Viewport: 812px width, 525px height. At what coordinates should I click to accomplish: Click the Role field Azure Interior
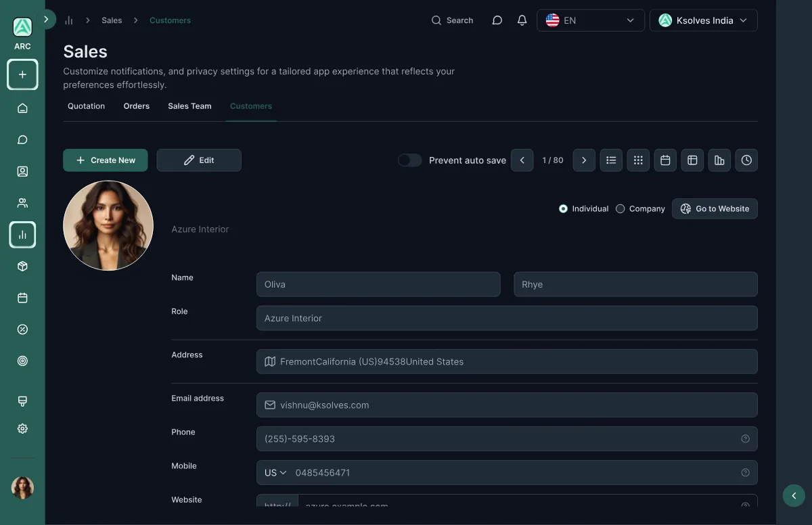[507, 318]
